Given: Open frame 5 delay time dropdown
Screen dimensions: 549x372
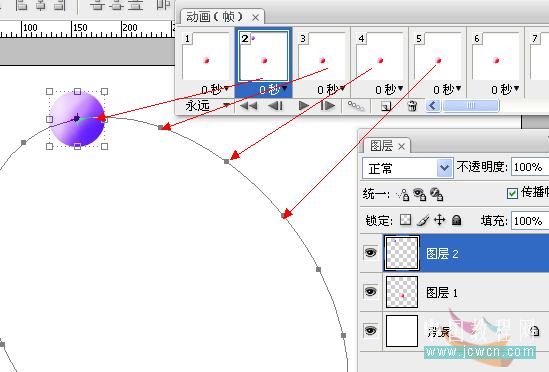Looking at the screenshot, I should click(x=458, y=88).
